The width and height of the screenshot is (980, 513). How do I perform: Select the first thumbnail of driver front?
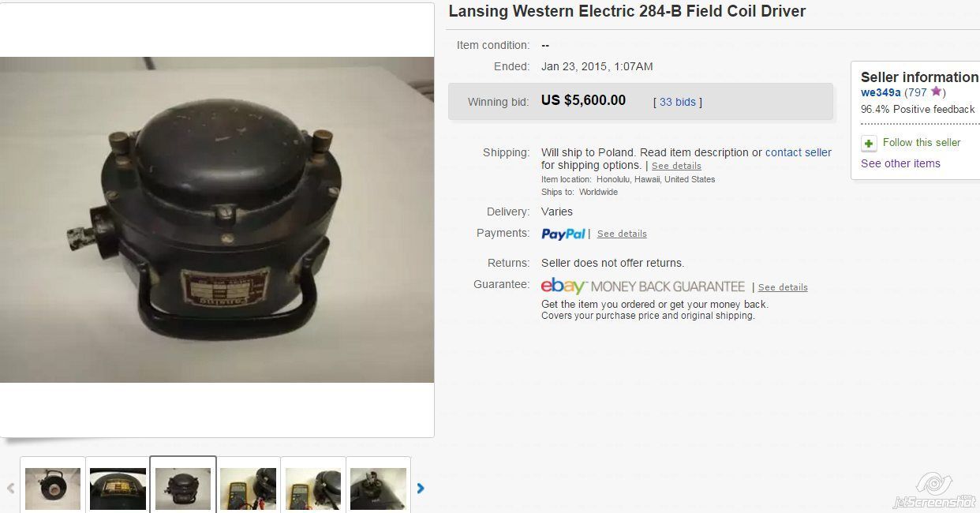coord(53,489)
